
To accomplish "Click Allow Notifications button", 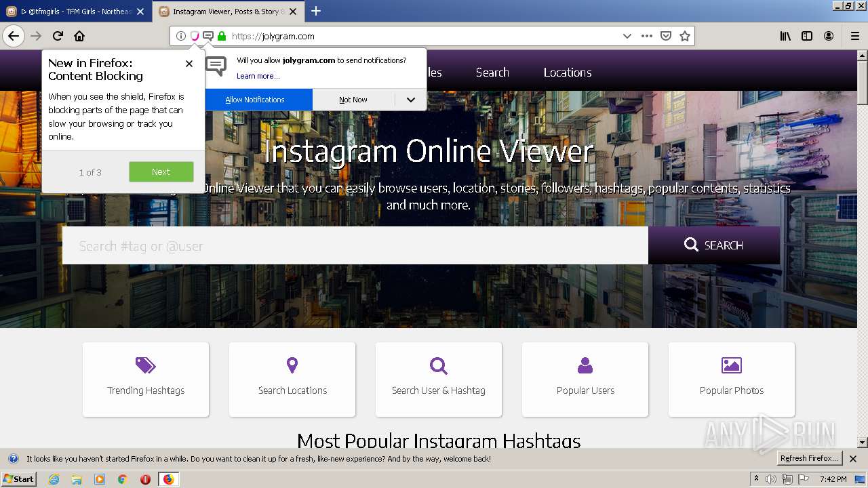I will tap(258, 100).
